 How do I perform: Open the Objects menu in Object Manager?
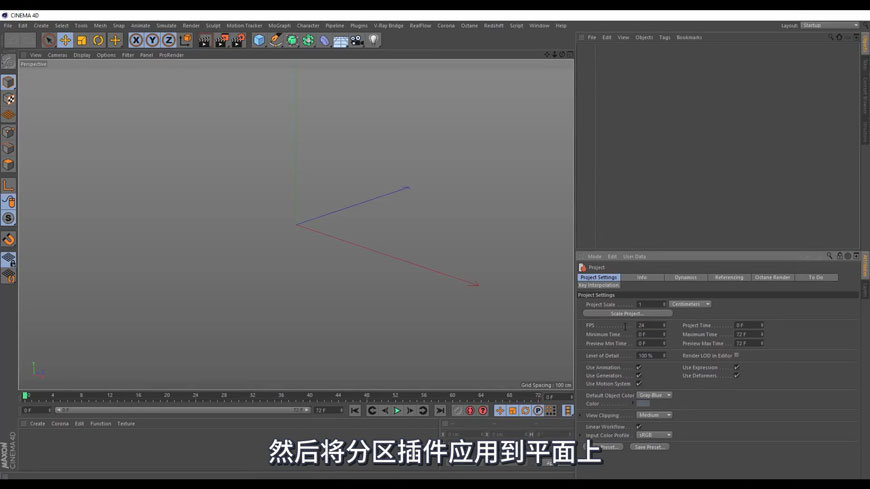tap(644, 37)
